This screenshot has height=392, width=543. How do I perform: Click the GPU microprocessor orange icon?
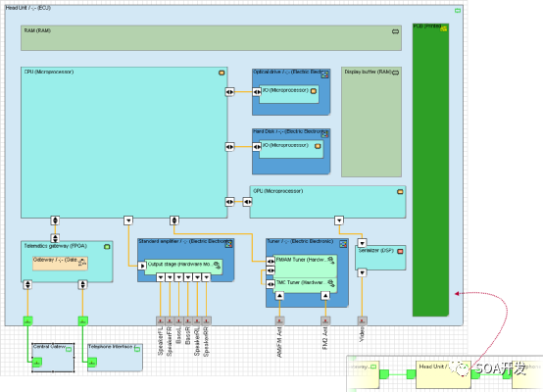pos(400,191)
